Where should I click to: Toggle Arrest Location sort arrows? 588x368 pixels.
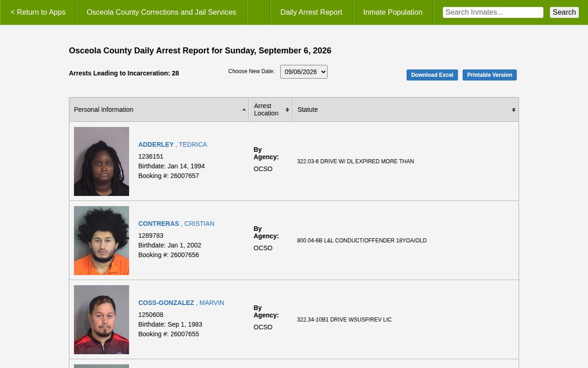coord(287,109)
